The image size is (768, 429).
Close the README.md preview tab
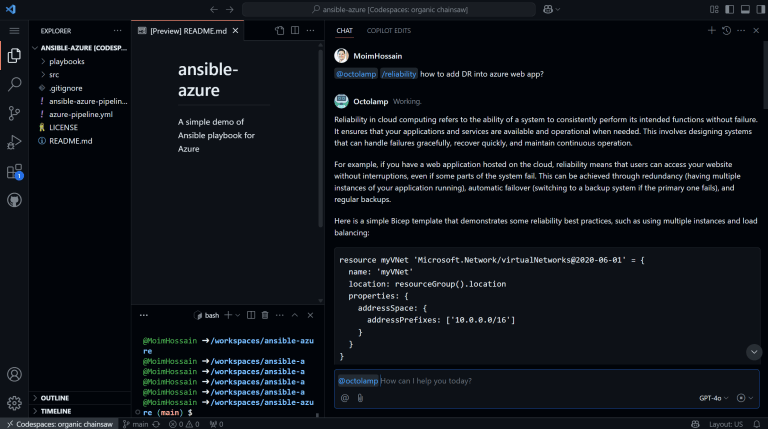pos(236,31)
